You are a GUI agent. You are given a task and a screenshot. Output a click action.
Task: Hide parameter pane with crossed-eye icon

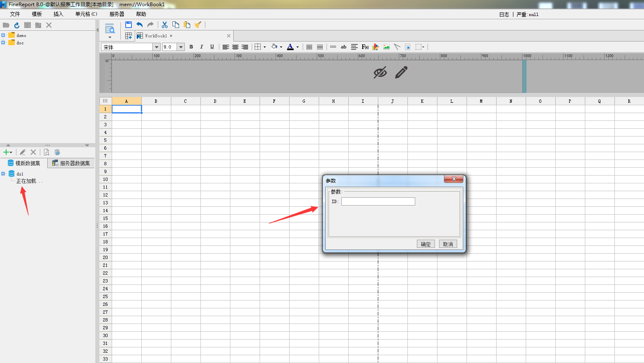(380, 72)
